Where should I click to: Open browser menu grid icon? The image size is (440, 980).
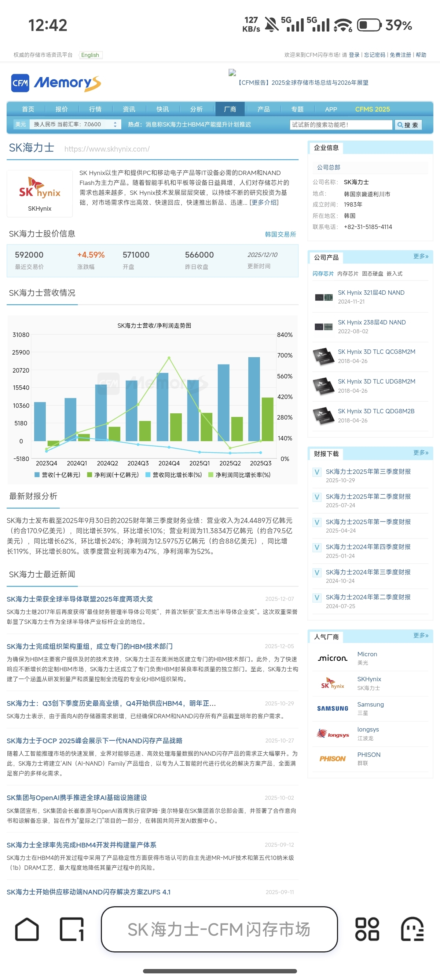367,929
